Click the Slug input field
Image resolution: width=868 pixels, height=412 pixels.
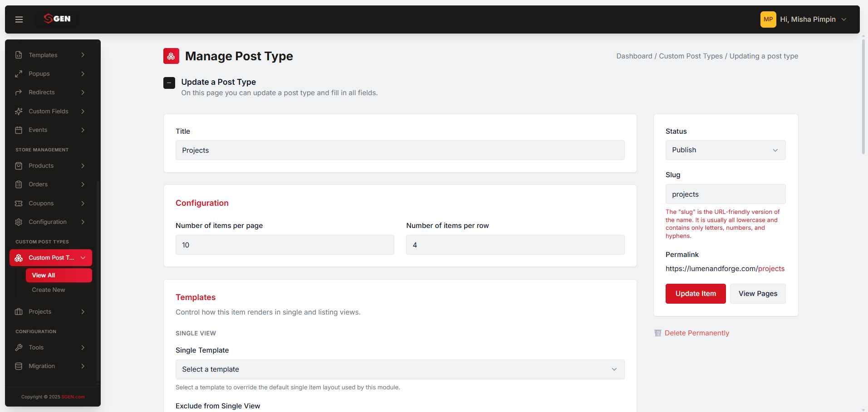[x=726, y=194]
